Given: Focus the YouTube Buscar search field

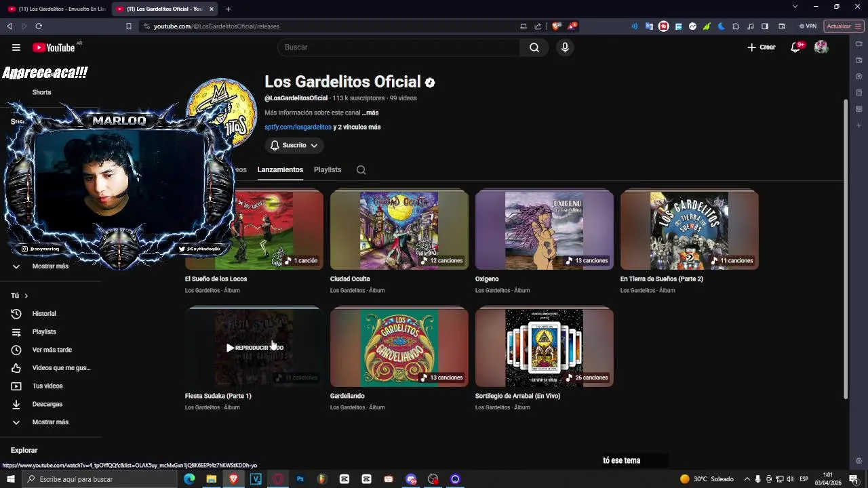Looking at the screenshot, I should point(399,47).
